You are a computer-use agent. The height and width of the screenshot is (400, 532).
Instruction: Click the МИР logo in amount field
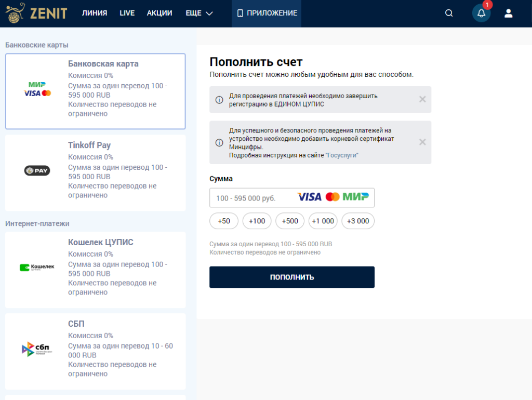coord(355,197)
